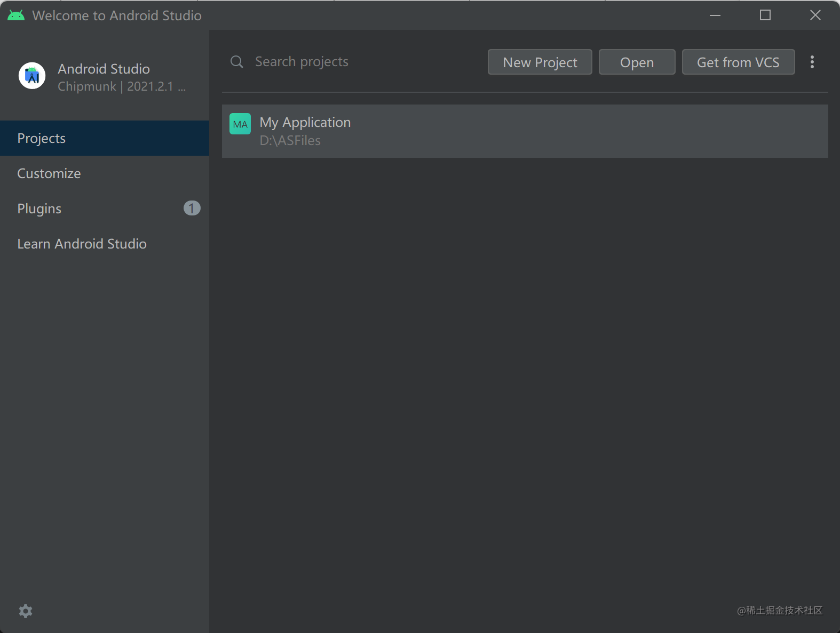The image size is (840, 633).
Task: Click the Plugins update badge showing 1
Action: tap(192, 208)
